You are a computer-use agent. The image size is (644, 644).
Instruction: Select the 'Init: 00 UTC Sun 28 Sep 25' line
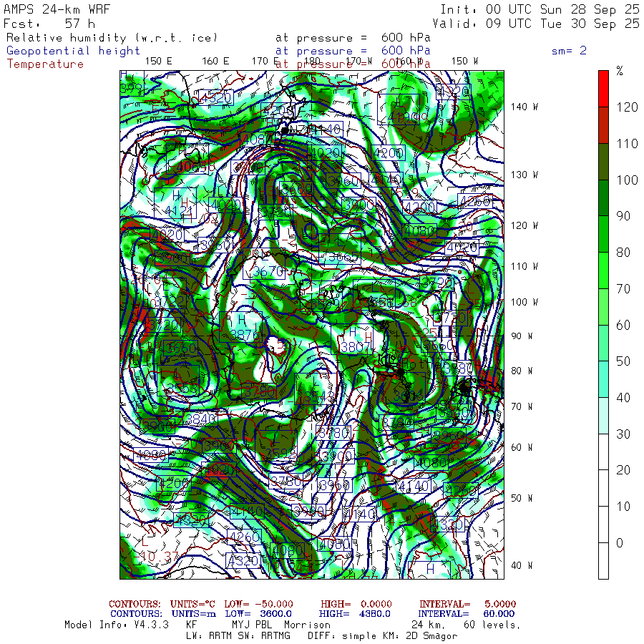point(540,9)
